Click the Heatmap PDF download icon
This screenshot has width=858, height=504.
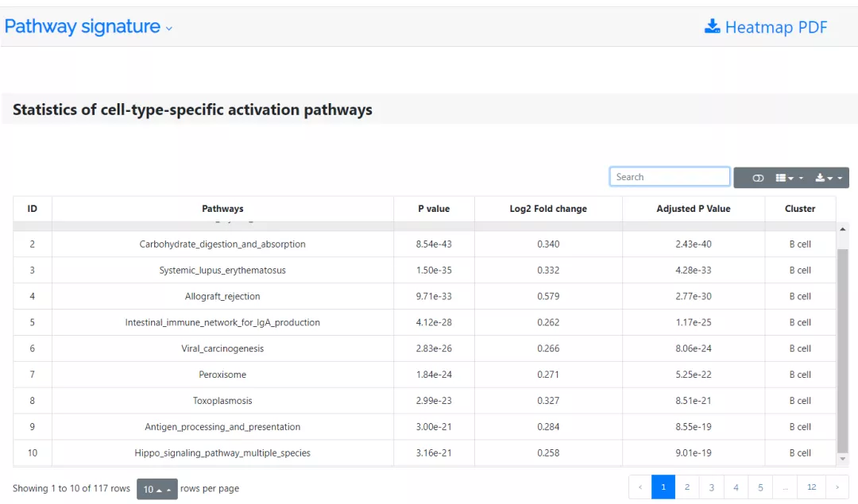[x=712, y=26]
